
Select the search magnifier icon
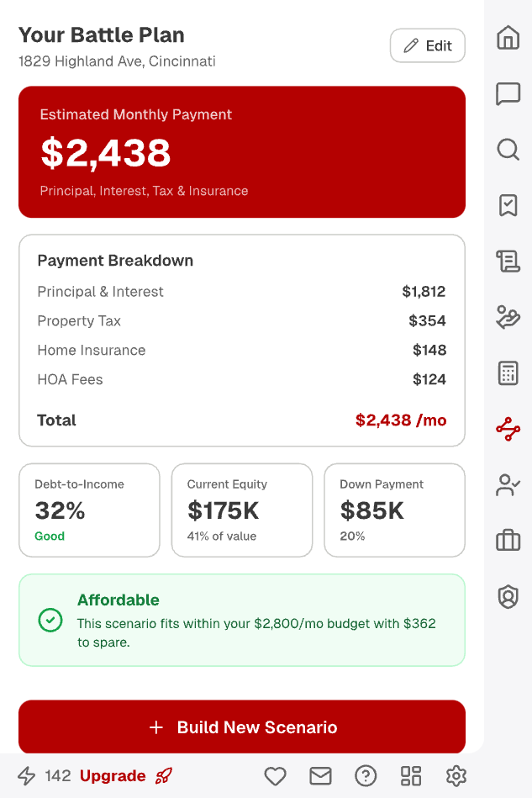508,150
